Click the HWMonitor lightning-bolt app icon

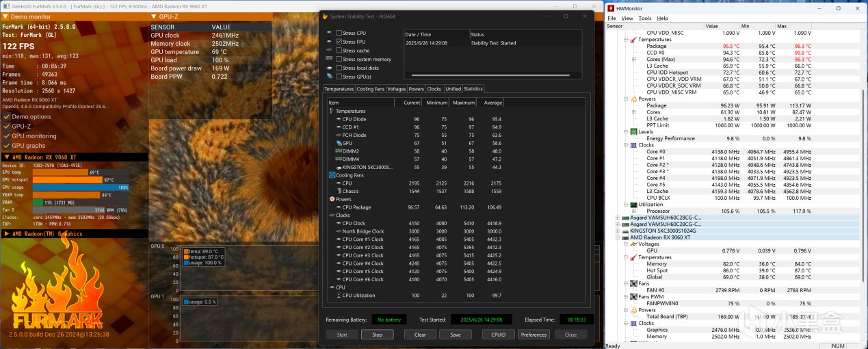point(611,8)
